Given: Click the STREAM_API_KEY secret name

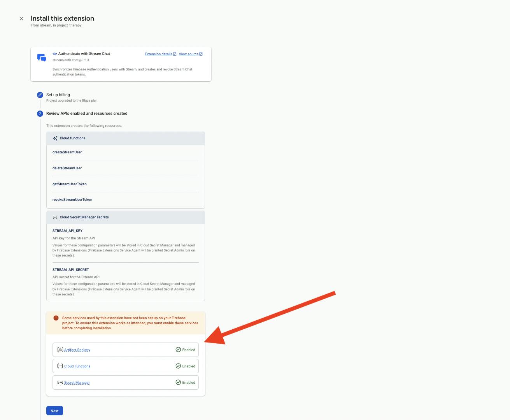Looking at the screenshot, I should (67, 231).
